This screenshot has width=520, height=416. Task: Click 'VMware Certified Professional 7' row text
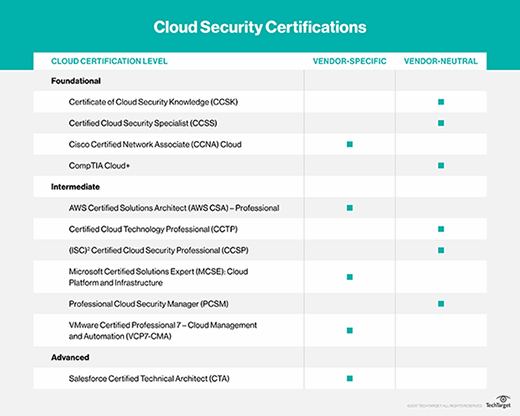163,331
